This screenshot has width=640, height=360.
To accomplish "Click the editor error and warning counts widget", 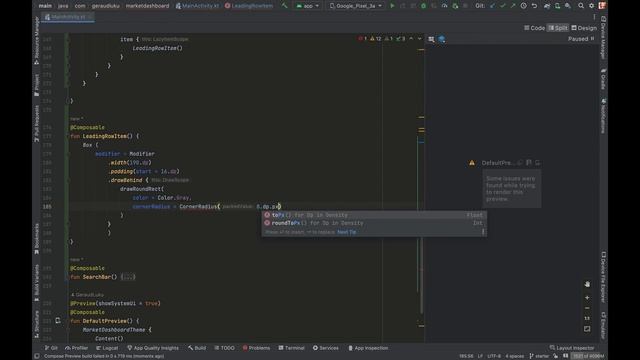I will point(382,39).
